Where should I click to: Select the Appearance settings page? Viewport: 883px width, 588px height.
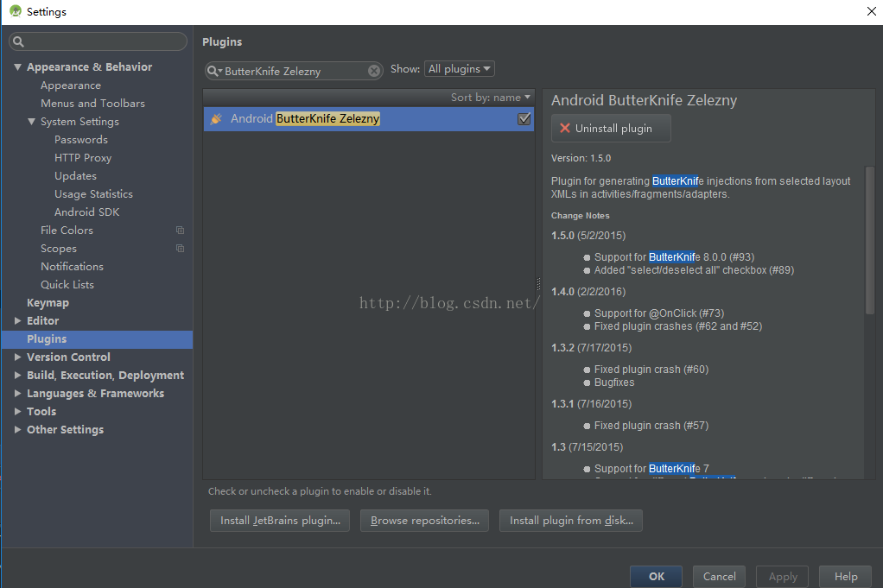(x=71, y=85)
